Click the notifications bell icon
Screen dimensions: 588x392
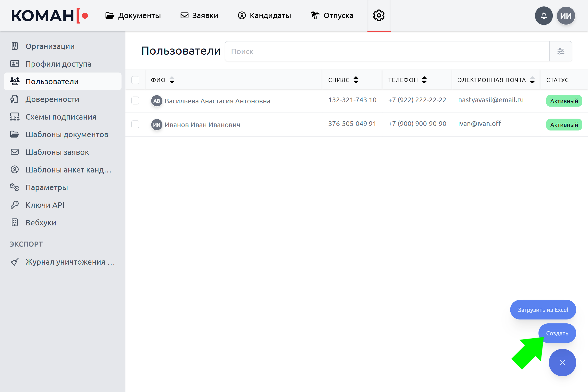[543, 16]
